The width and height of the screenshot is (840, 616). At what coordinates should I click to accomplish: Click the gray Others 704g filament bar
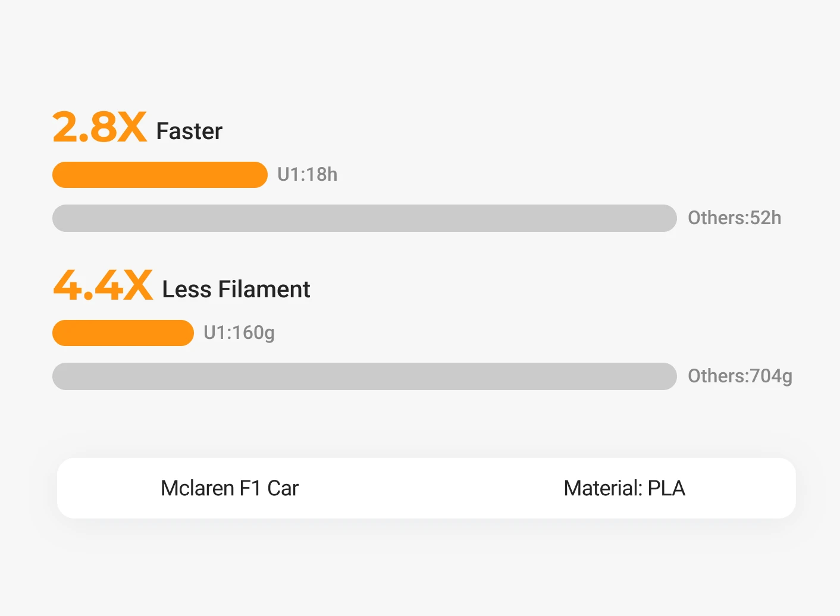[364, 376]
